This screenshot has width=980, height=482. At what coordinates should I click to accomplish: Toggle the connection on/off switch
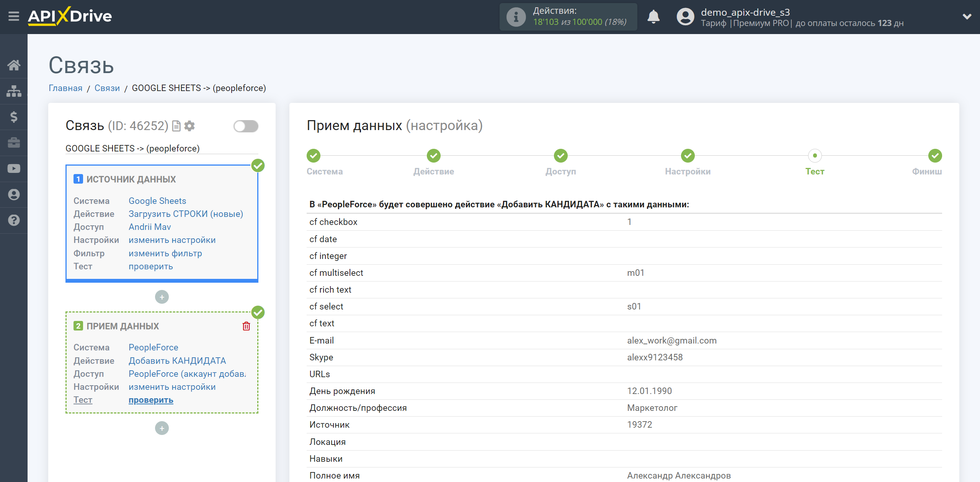(246, 126)
